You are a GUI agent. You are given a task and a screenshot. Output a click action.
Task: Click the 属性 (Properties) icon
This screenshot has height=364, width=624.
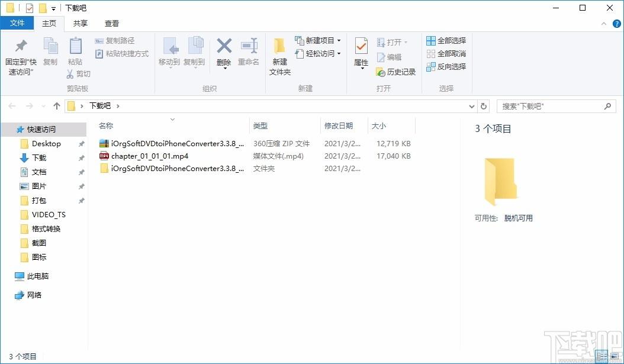coord(361,47)
